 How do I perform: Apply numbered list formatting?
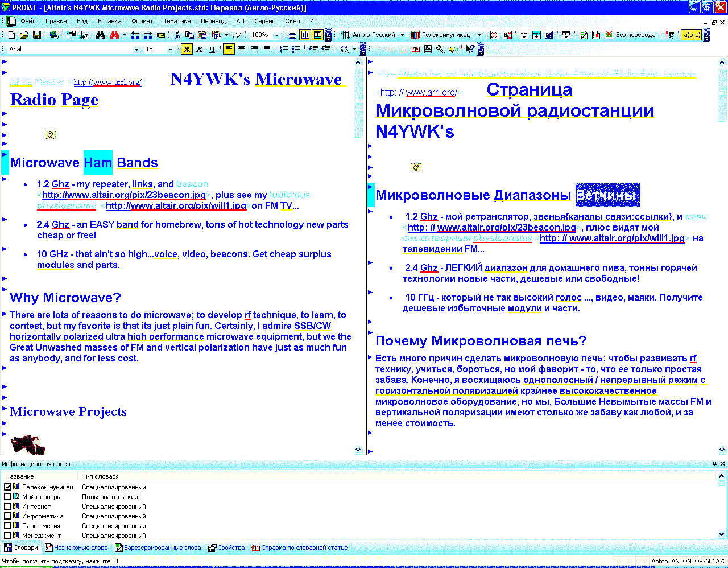[x=284, y=49]
